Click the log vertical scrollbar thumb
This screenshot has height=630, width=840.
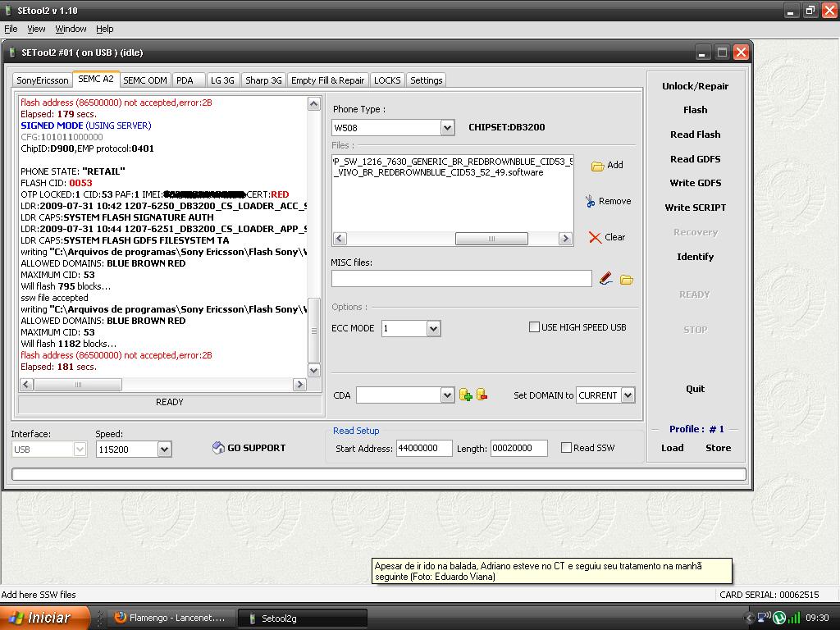click(x=314, y=331)
